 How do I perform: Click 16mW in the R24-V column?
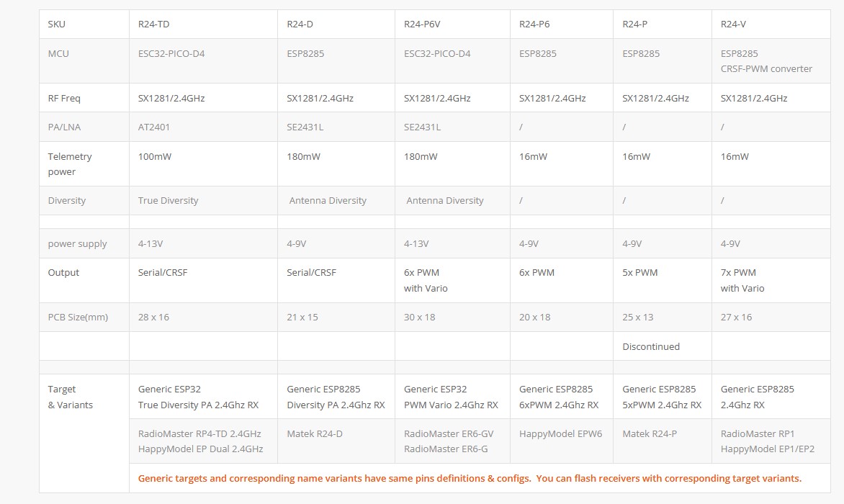pos(735,157)
